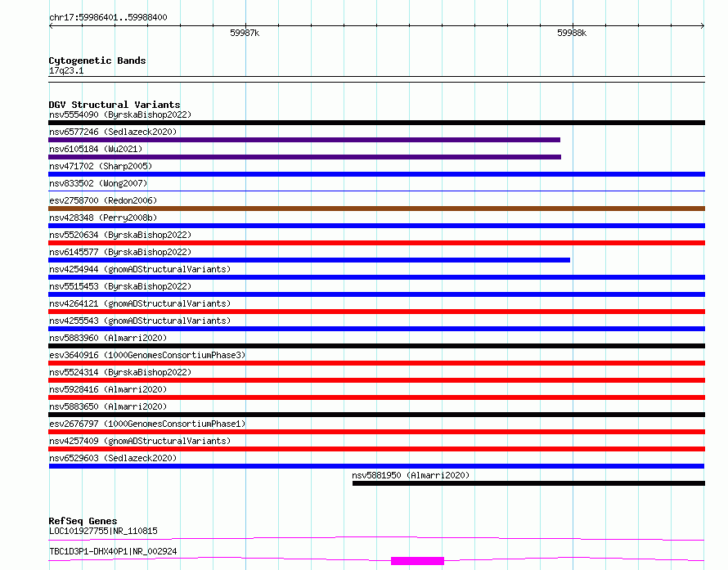The height and width of the screenshot is (570, 728).
Task: Click the nsv428348 (Perry2008b) label
Action: click(103, 218)
